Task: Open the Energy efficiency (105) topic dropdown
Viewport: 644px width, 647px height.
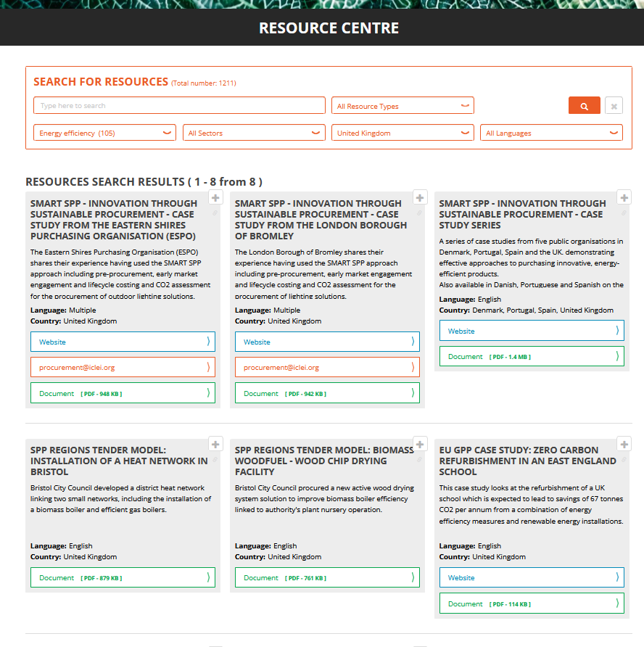Action: 104,133
